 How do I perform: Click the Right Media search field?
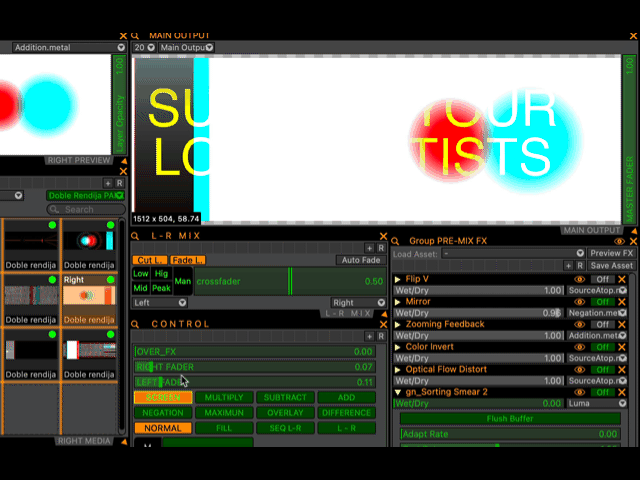tap(86, 209)
